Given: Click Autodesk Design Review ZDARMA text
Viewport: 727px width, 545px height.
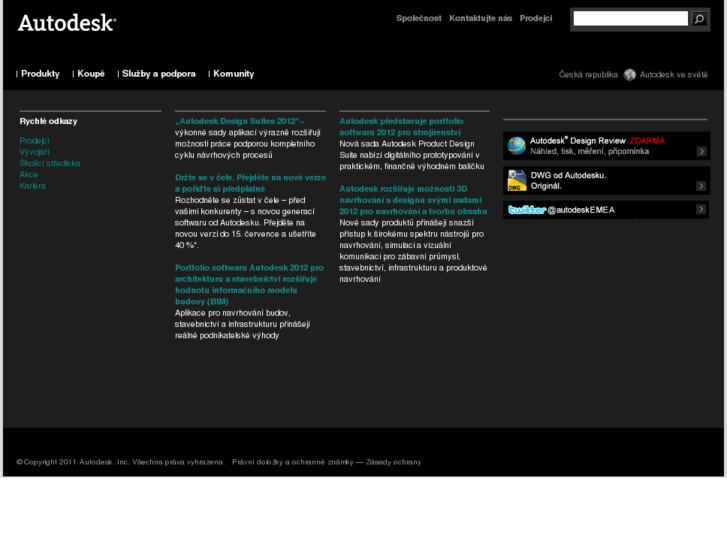Looking at the screenshot, I should (x=597, y=141).
